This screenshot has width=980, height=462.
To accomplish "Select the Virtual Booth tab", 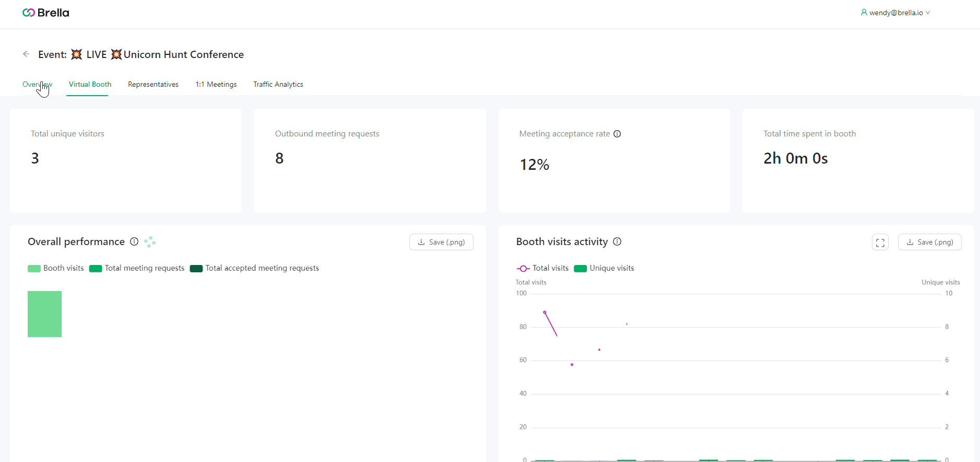I will tap(90, 84).
